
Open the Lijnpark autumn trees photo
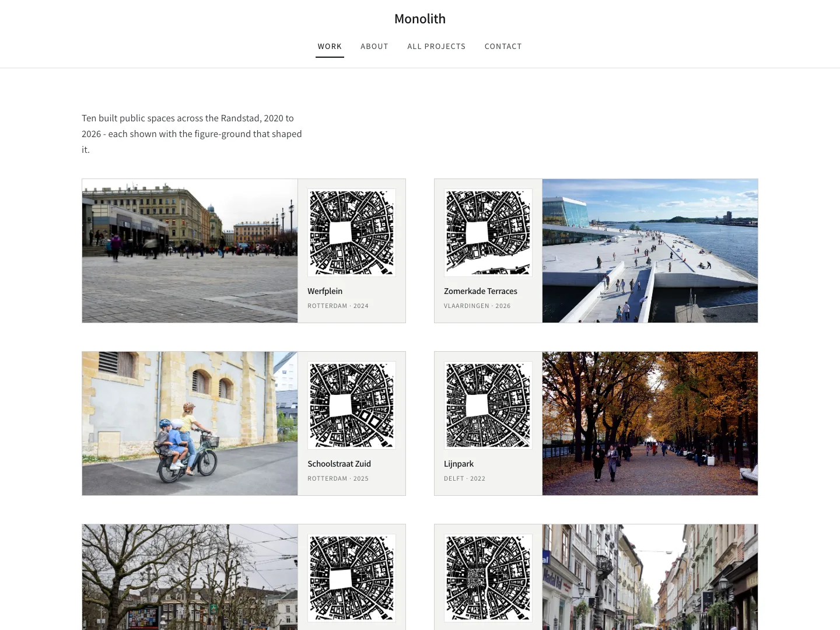(650, 423)
